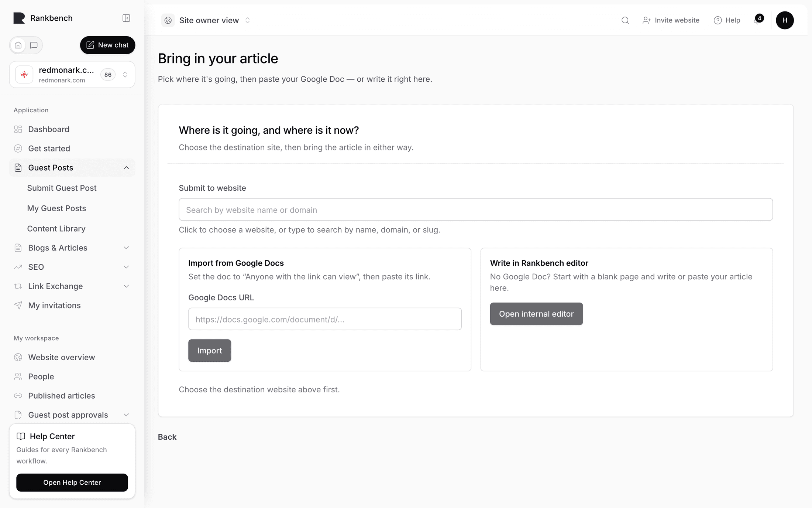Open the H user avatar menu
Screen dimensions: 812x508
point(785,20)
